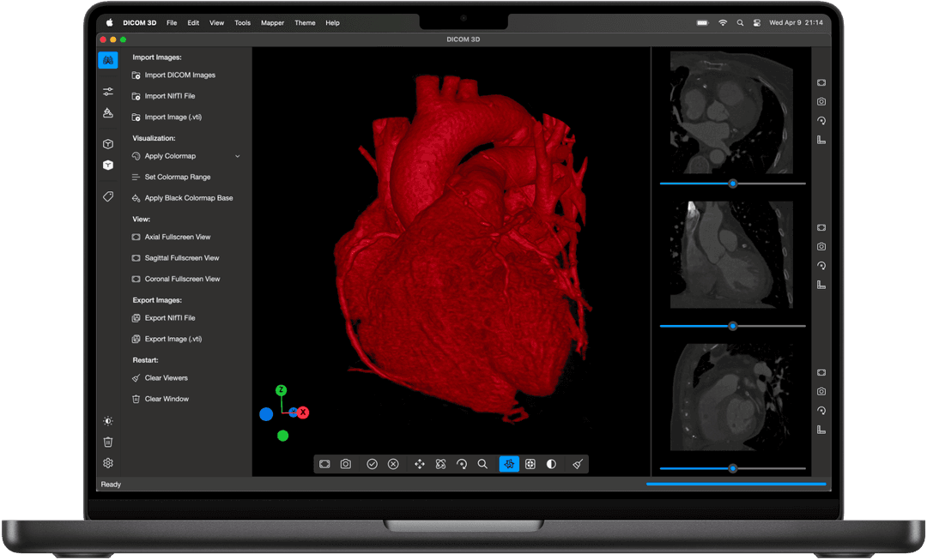This screenshot has height=560, width=927.
Task: Take screenshot with 3D toolbar camera icon
Action: click(x=346, y=464)
